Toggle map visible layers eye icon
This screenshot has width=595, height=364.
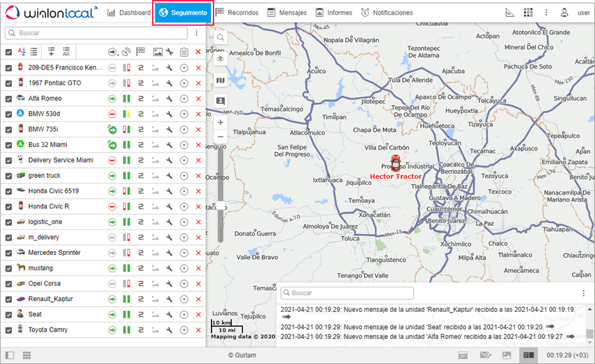220,59
